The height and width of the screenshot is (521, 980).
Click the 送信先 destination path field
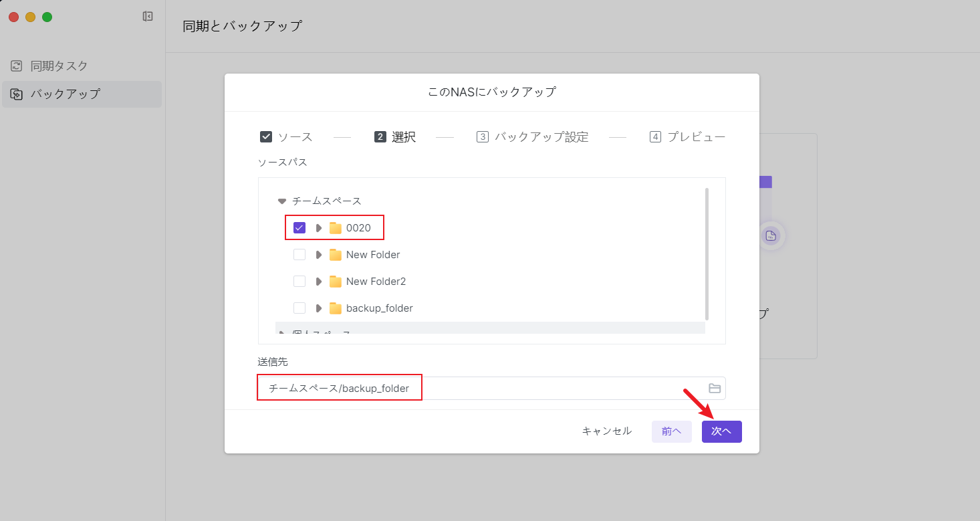tap(481, 389)
